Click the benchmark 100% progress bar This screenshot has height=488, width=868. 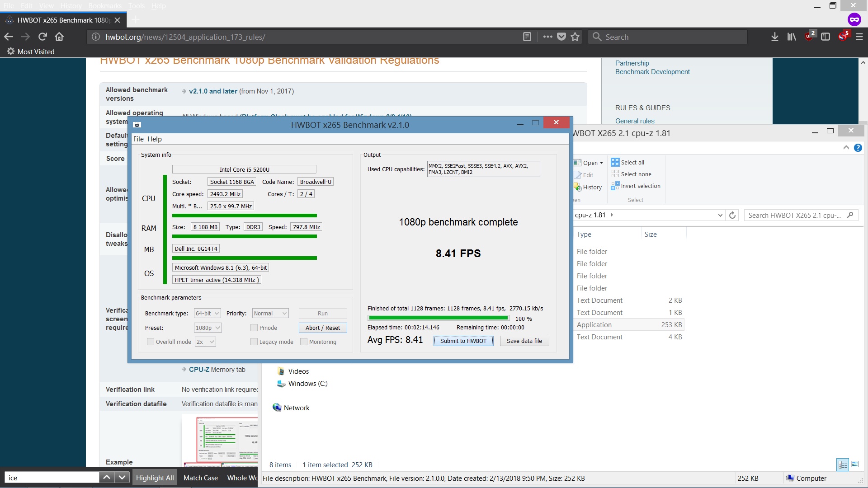coord(438,318)
